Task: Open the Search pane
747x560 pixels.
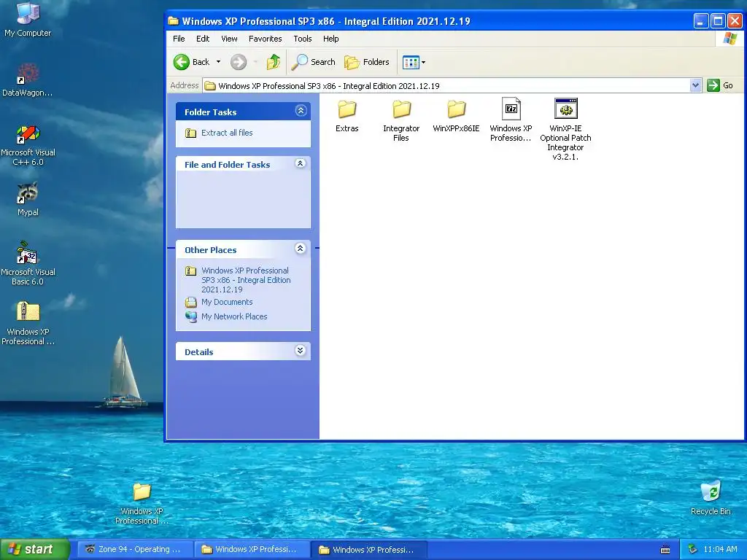Action: pyautogui.click(x=314, y=62)
